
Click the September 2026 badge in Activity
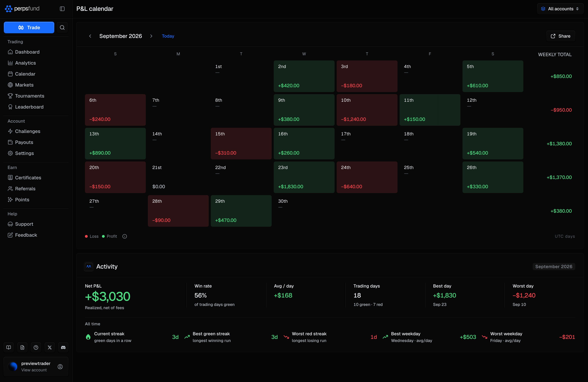(x=554, y=267)
